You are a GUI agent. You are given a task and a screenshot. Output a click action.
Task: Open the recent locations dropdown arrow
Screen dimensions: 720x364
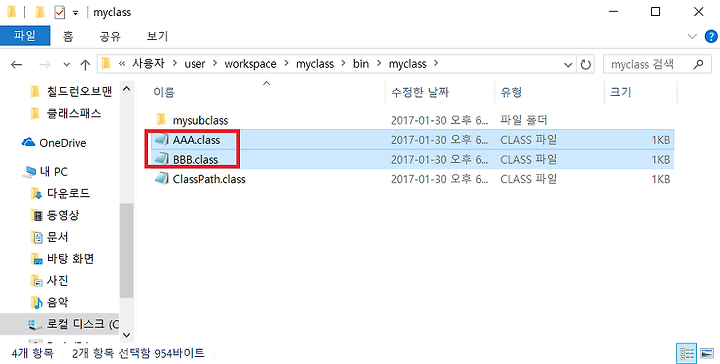[x=67, y=65]
